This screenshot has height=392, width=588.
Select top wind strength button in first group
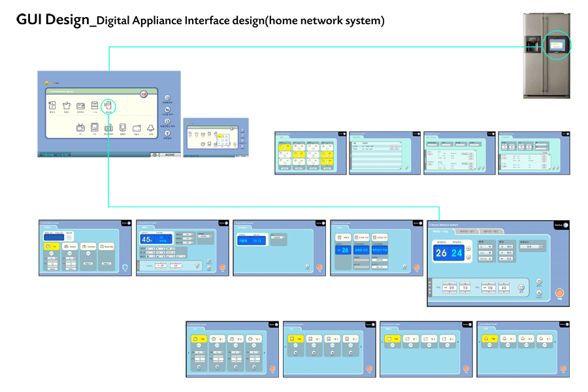click(485, 246)
